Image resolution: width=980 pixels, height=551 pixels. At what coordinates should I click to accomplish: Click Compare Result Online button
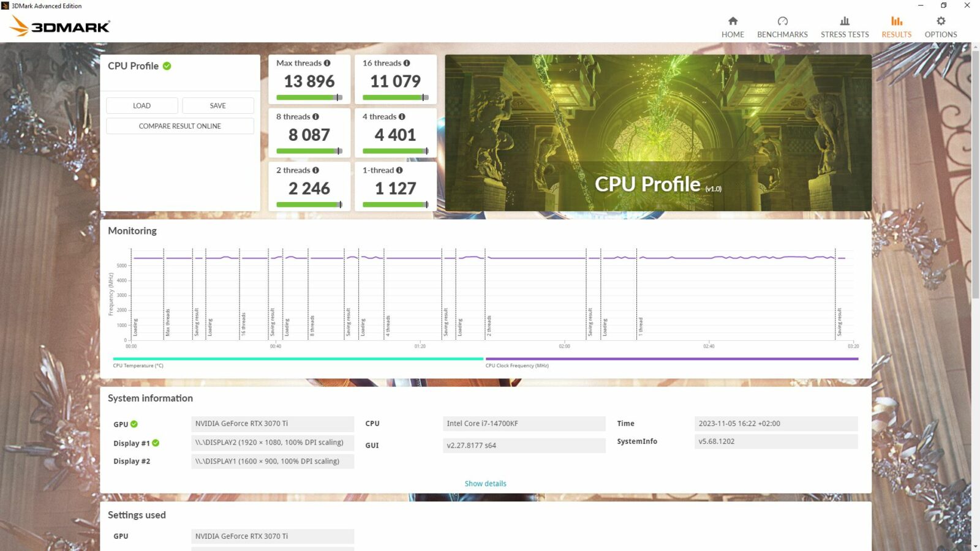tap(179, 126)
